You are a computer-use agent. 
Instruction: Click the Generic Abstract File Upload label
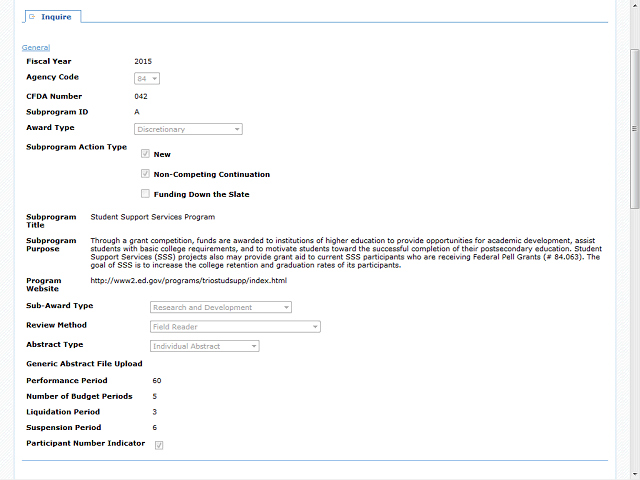(84, 364)
